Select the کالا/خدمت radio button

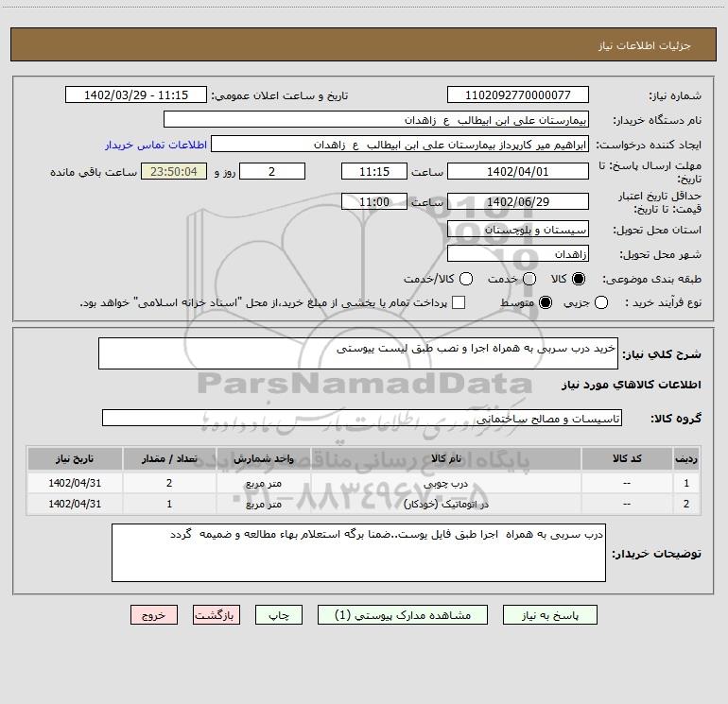466,279
